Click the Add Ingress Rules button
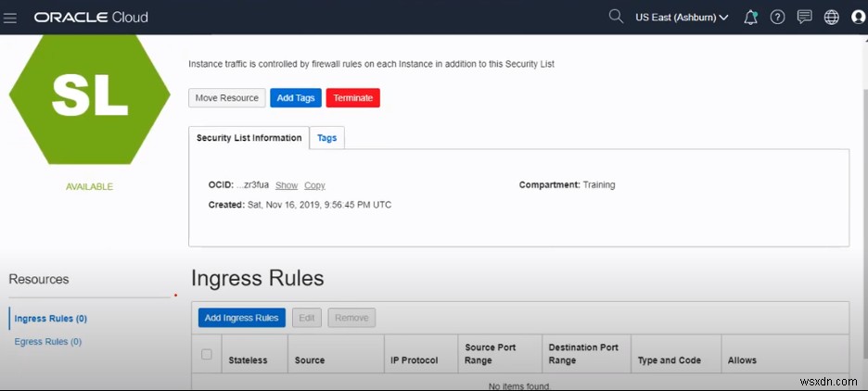This screenshot has width=868, height=391. pyautogui.click(x=241, y=318)
